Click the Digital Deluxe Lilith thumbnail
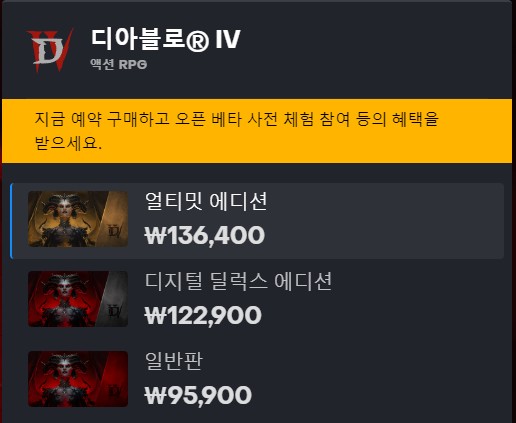This screenshot has width=516, height=423. coord(78,299)
